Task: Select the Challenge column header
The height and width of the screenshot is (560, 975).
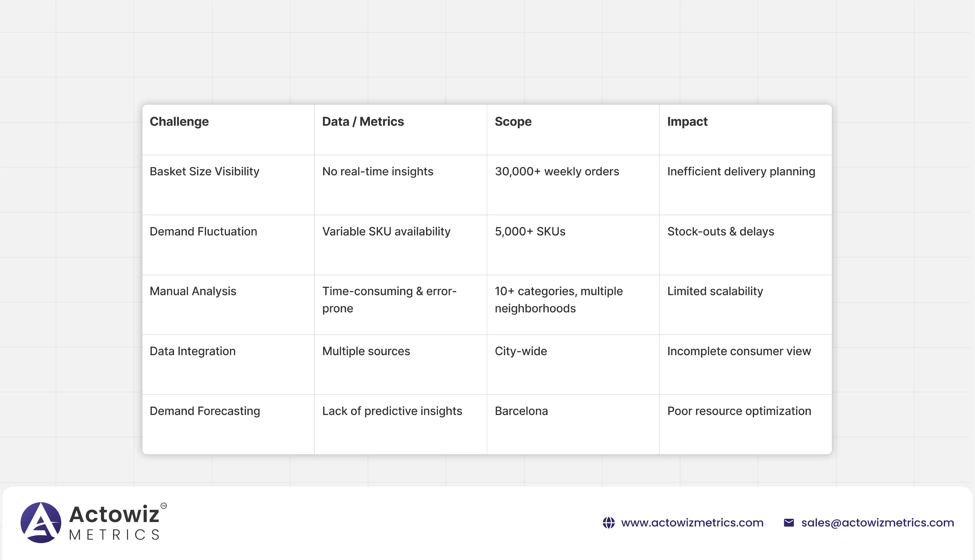Action: pos(179,122)
